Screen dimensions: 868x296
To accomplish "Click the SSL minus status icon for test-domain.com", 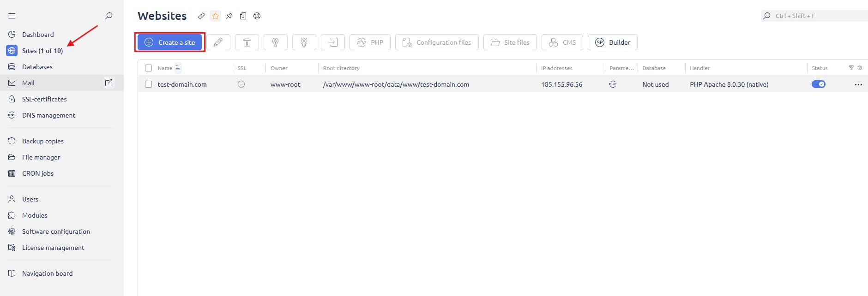I will coord(241,84).
